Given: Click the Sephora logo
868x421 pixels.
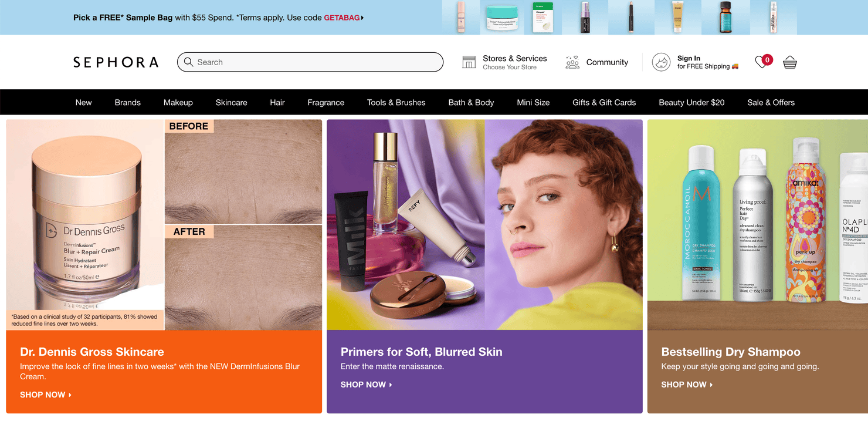Looking at the screenshot, I should click(x=116, y=62).
